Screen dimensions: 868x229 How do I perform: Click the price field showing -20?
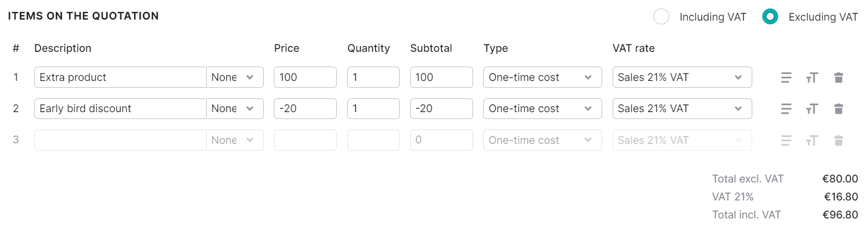[x=305, y=108]
